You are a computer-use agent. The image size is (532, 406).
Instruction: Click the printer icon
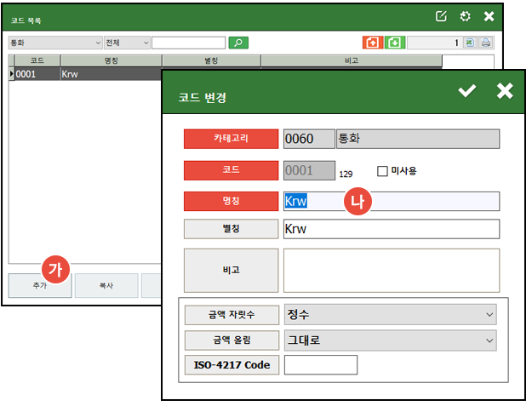(485, 43)
